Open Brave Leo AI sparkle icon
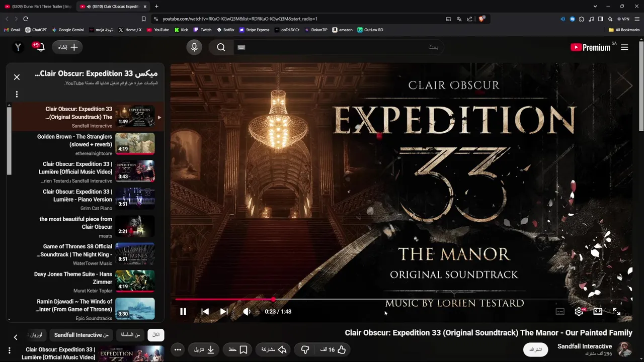 coord(610,19)
